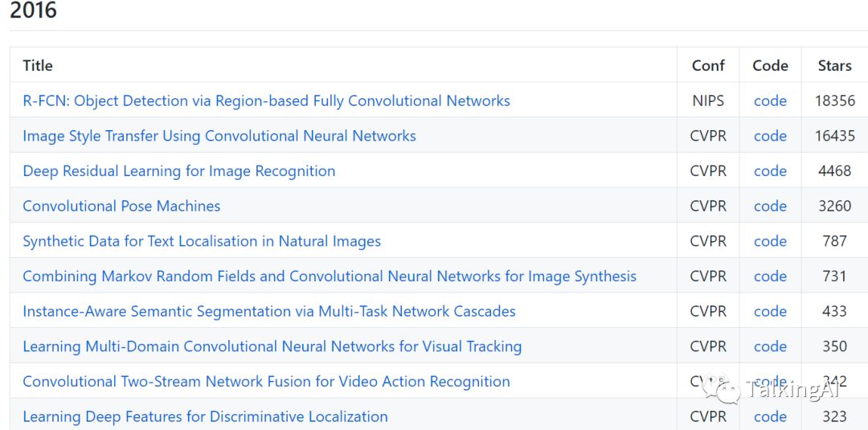This screenshot has width=868, height=430.
Task: Click Combining Markov Random Fields paper title
Action: tap(330, 276)
